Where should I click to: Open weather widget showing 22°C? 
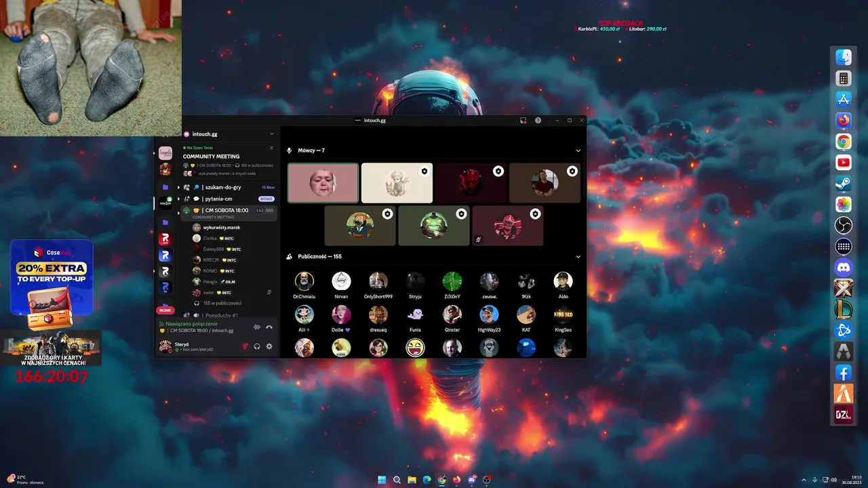[x=25, y=479]
